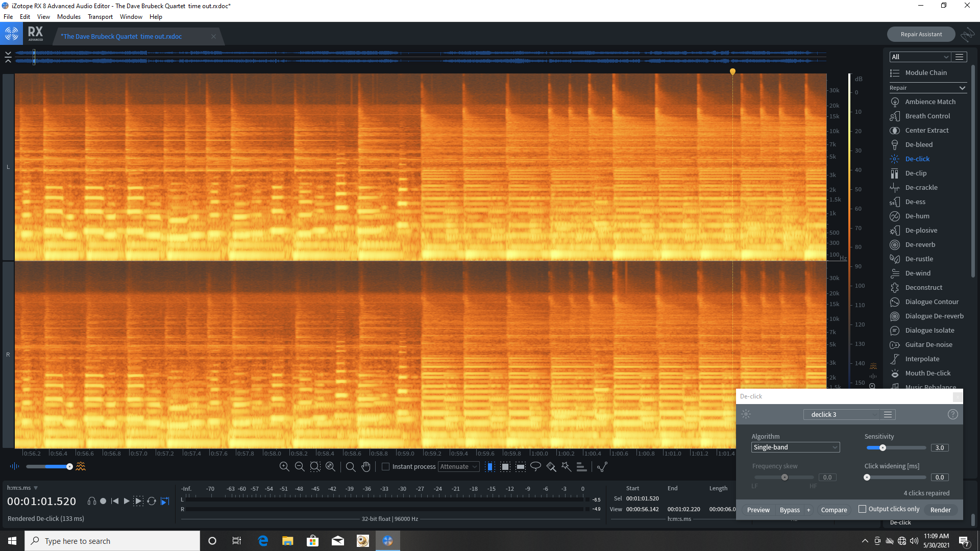Open De-click help question mark
Viewport: 980px width, 551px height.
click(952, 414)
